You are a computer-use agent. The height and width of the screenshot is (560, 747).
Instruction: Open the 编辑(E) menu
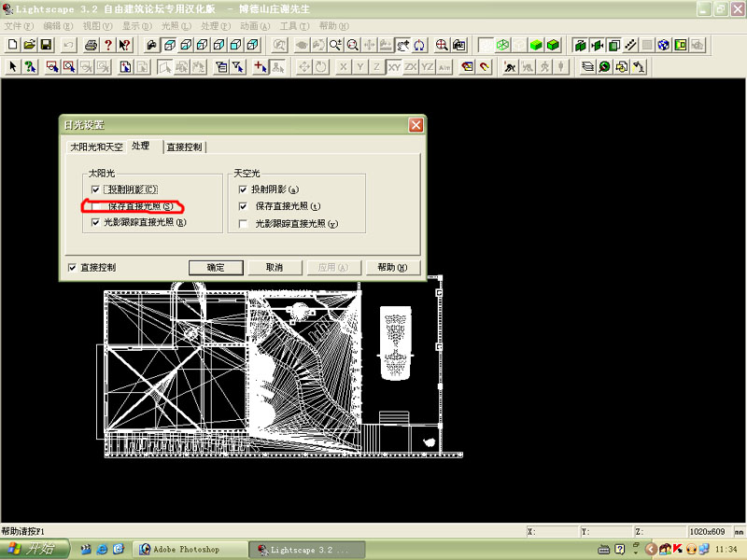[x=58, y=26]
